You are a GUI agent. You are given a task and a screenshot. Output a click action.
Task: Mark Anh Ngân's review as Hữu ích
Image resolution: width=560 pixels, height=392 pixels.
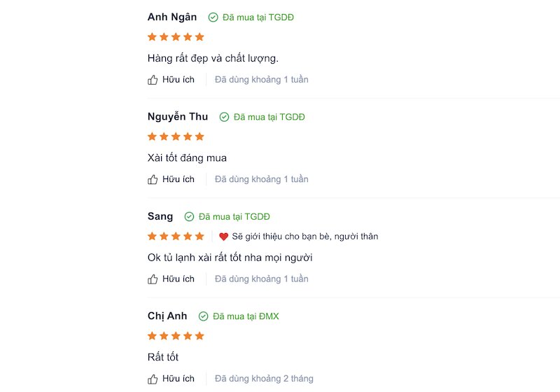click(171, 80)
